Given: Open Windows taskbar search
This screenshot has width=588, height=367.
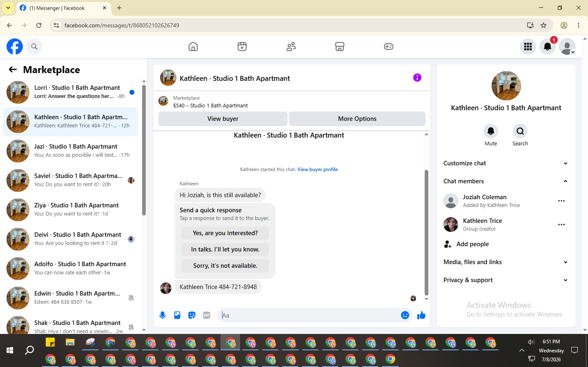Looking at the screenshot, I should [29, 350].
